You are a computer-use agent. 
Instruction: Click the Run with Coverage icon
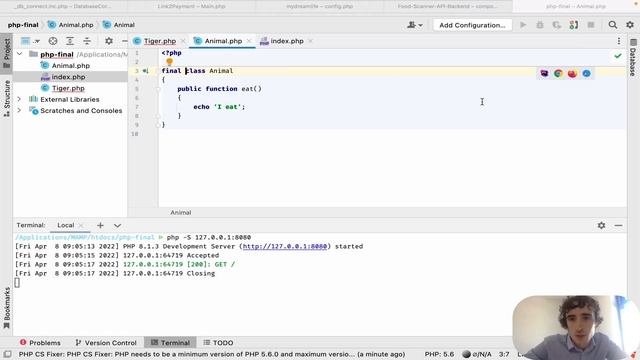tap(557, 25)
